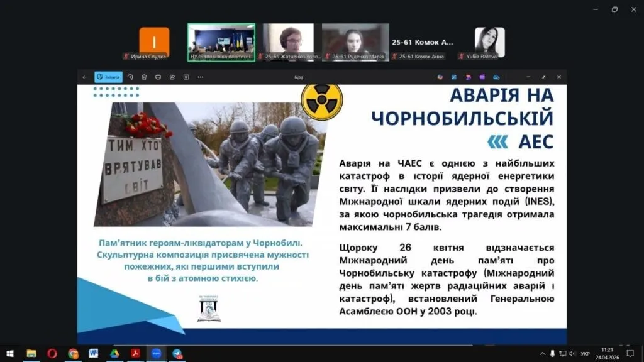644x362 pixels.
Task: Select the 25-61 Руденко Марія video tile
Action: 355,43
